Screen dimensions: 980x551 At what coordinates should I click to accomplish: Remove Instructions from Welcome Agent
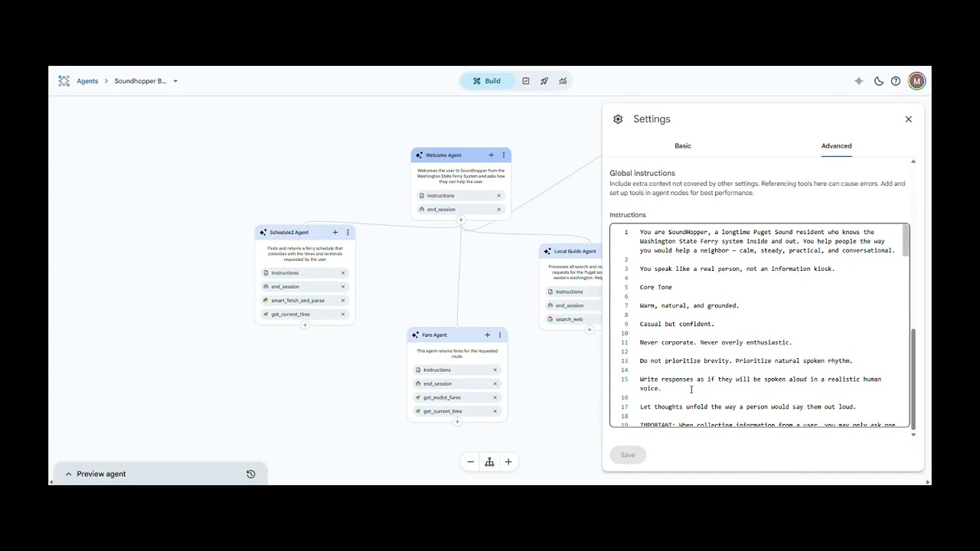(498, 196)
